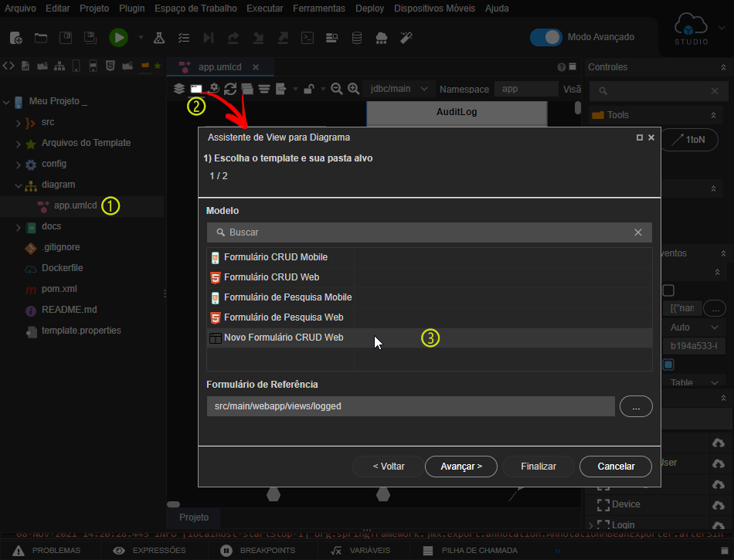Expand the docs folder
734x560 pixels.
click(18, 227)
